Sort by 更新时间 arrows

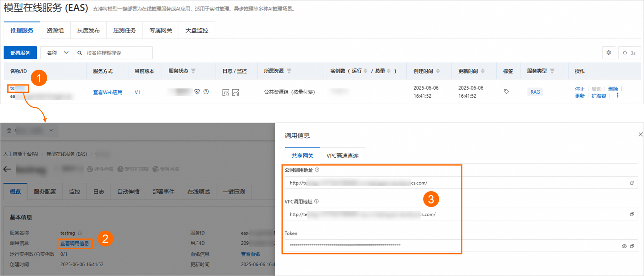click(483, 71)
